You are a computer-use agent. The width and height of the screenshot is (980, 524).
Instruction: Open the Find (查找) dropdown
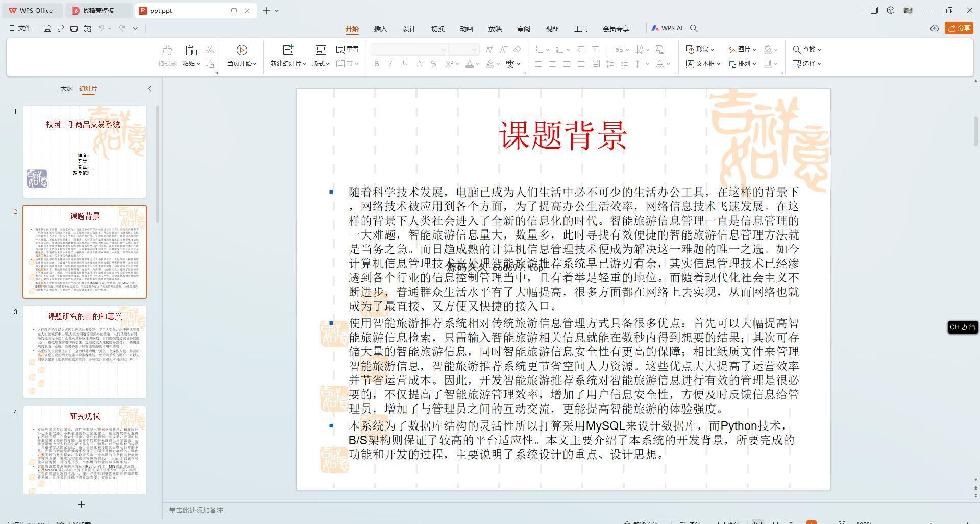point(806,50)
